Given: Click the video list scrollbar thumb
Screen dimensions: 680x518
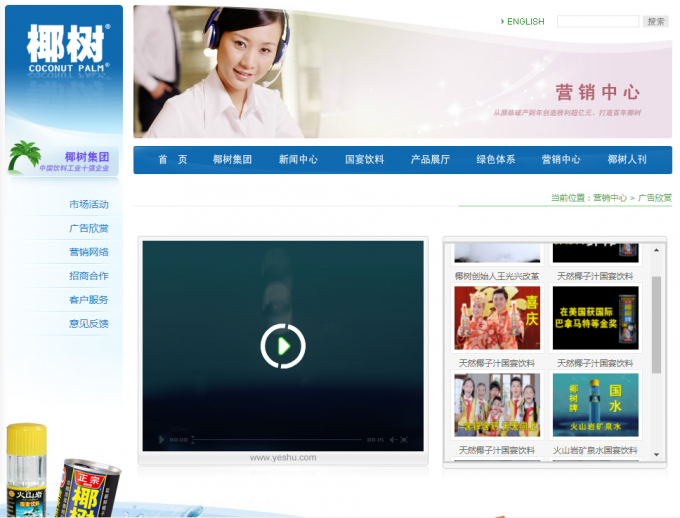Looking at the screenshot, I should [x=656, y=325].
